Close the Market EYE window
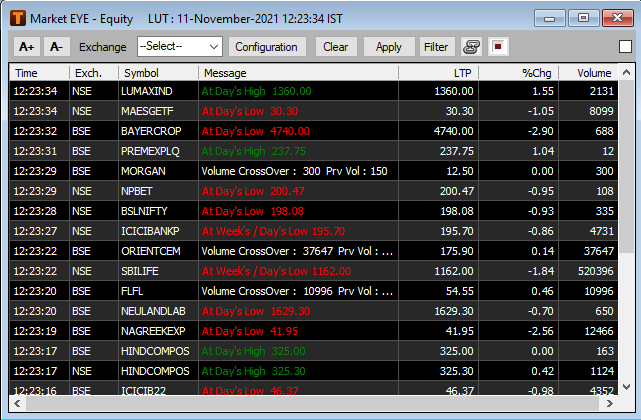641x420 pixels. pos(617,18)
